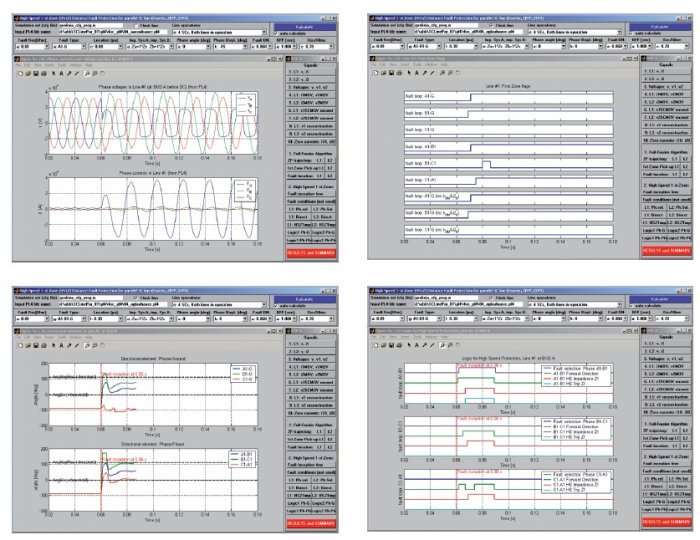Activate Zoom In tool in First Zone flags window
Image resolution: width=700 pixels, height=540 pixels.
442,73
